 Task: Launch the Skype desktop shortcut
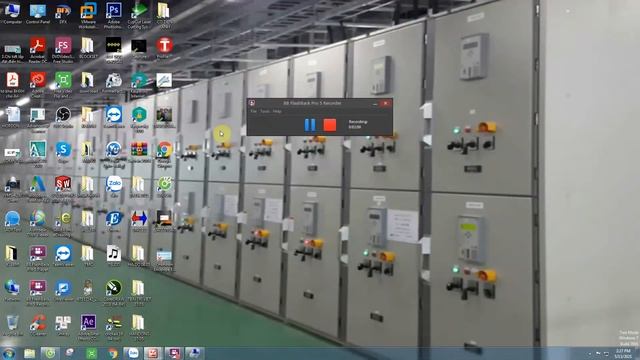coord(63,152)
